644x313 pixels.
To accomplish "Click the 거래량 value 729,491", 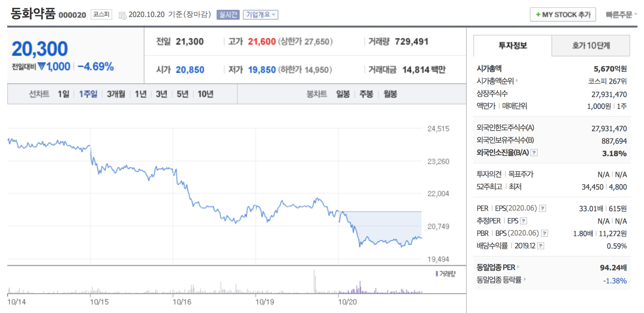I will pos(412,42).
